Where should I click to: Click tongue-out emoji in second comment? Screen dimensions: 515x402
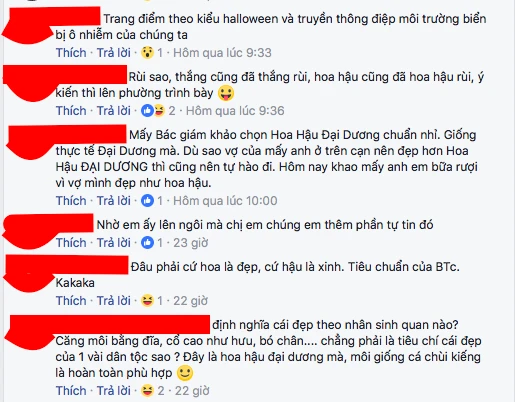[x=226, y=93]
